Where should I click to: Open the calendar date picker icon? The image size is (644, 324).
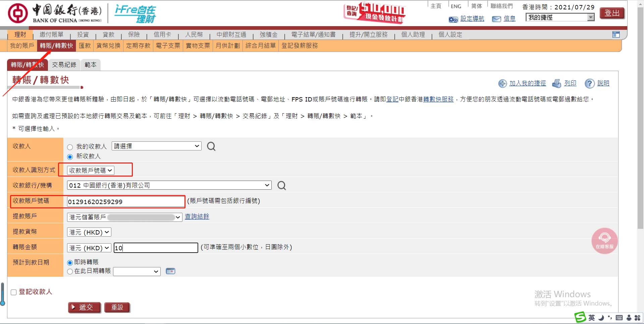click(170, 271)
